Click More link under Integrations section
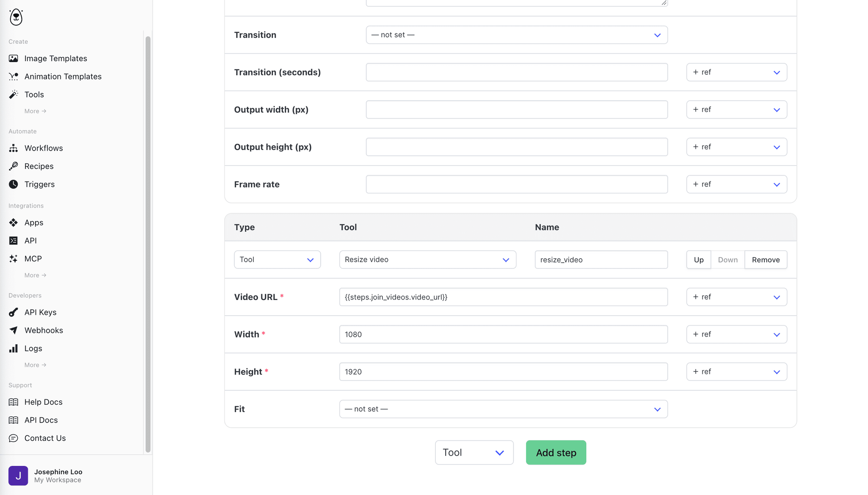868x495 pixels. [x=35, y=275]
